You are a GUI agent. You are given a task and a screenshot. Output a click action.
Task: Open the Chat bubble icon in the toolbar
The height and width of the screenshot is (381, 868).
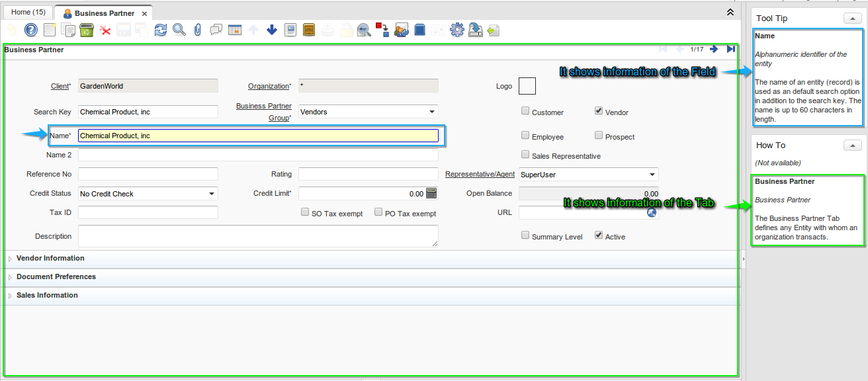pos(216,30)
